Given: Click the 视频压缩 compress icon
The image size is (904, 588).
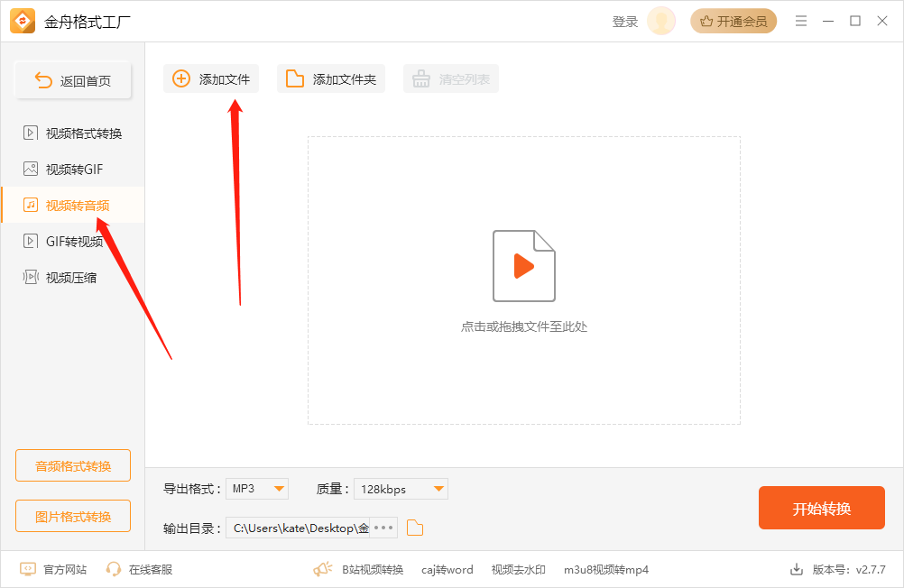Looking at the screenshot, I should (x=31, y=277).
